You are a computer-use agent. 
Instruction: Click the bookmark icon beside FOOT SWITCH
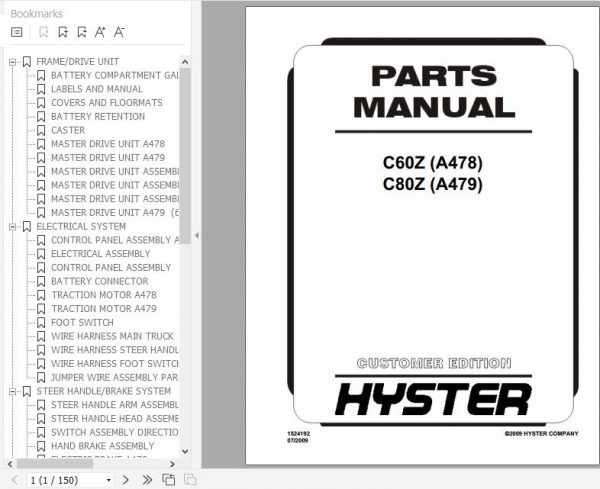tap(41, 323)
